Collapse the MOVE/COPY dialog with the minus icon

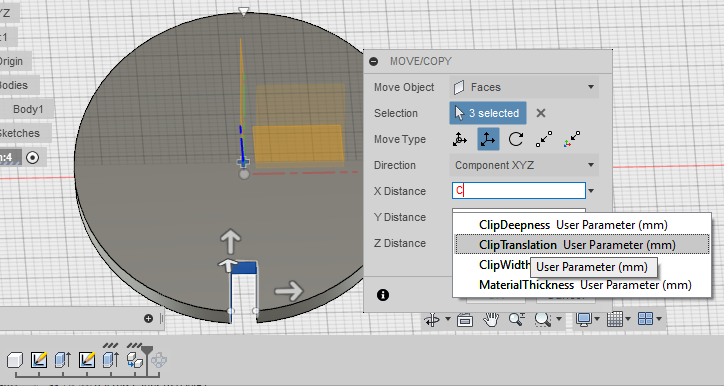pyautogui.click(x=374, y=61)
